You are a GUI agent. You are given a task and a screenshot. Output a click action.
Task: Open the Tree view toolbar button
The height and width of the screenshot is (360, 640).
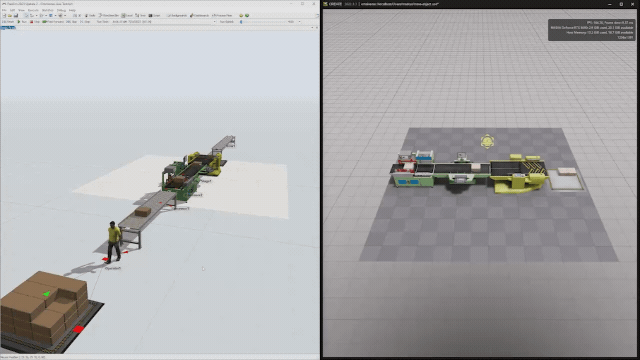(x=140, y=16)
